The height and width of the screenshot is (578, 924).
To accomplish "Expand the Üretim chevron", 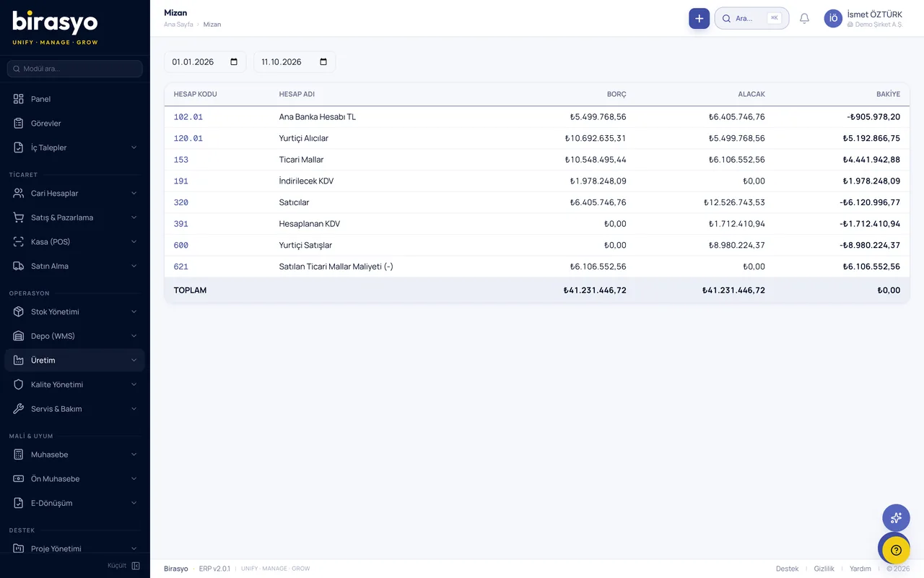I will click(x=134, y=361).
